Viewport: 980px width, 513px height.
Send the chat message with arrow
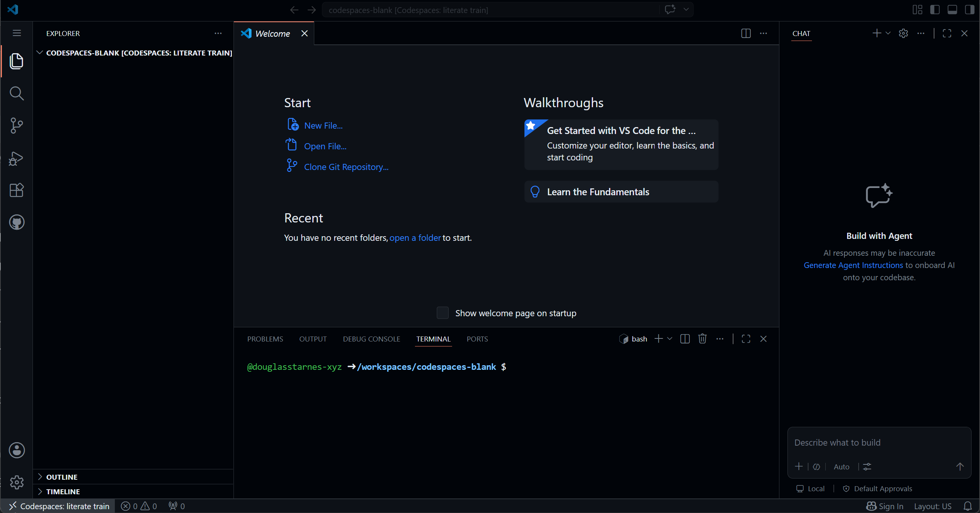point(960,467)
